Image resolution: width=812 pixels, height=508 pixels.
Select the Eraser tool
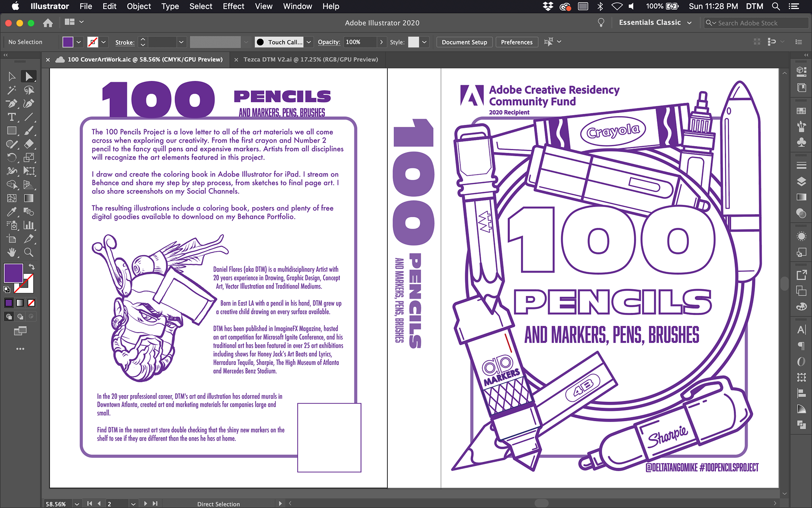coord(28,144)
